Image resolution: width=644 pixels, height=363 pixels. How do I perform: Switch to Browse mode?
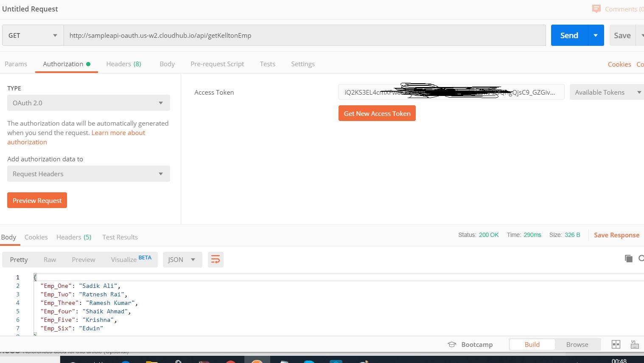(577, 344)
